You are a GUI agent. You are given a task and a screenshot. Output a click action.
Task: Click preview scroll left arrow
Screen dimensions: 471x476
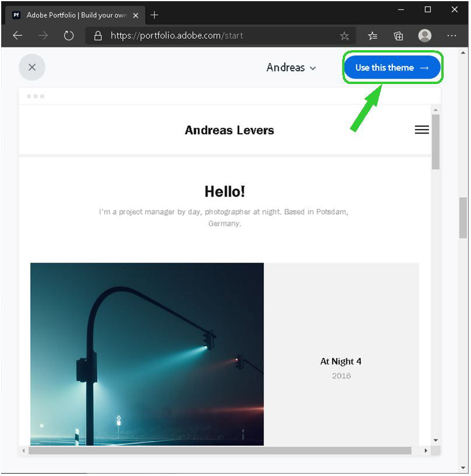23,450
